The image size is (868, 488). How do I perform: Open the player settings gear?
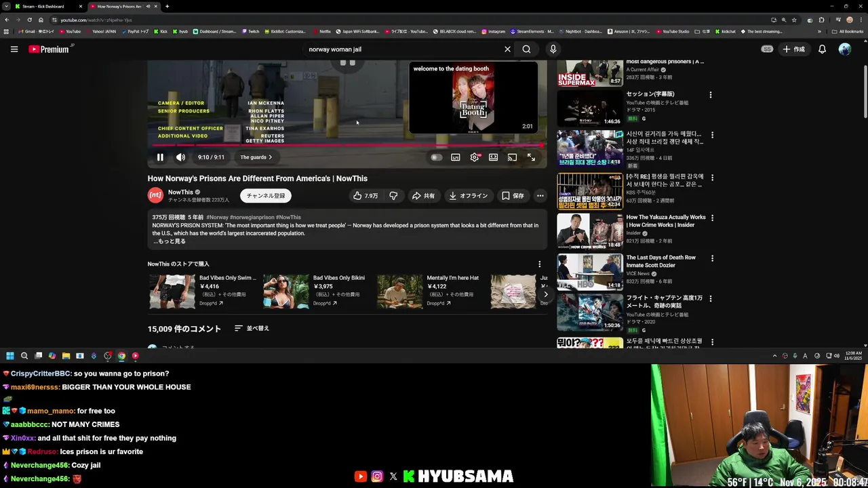coord(475,157)
